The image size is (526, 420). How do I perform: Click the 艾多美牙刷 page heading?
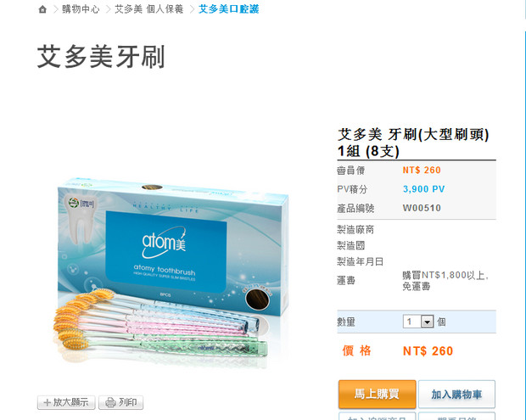pos(101,57)
